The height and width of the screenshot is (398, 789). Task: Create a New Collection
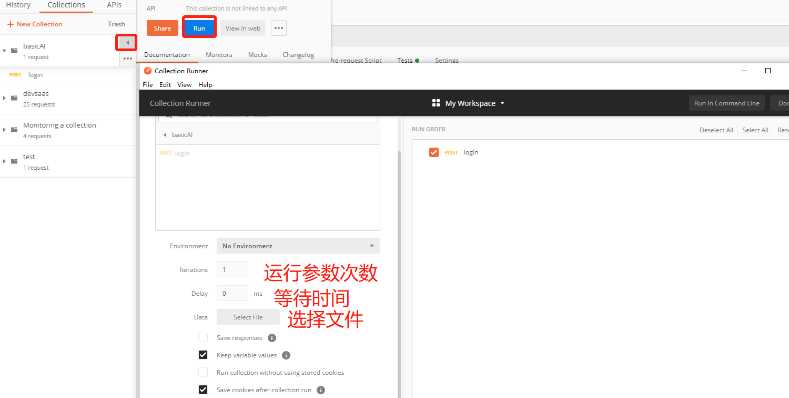pos(35,24)
